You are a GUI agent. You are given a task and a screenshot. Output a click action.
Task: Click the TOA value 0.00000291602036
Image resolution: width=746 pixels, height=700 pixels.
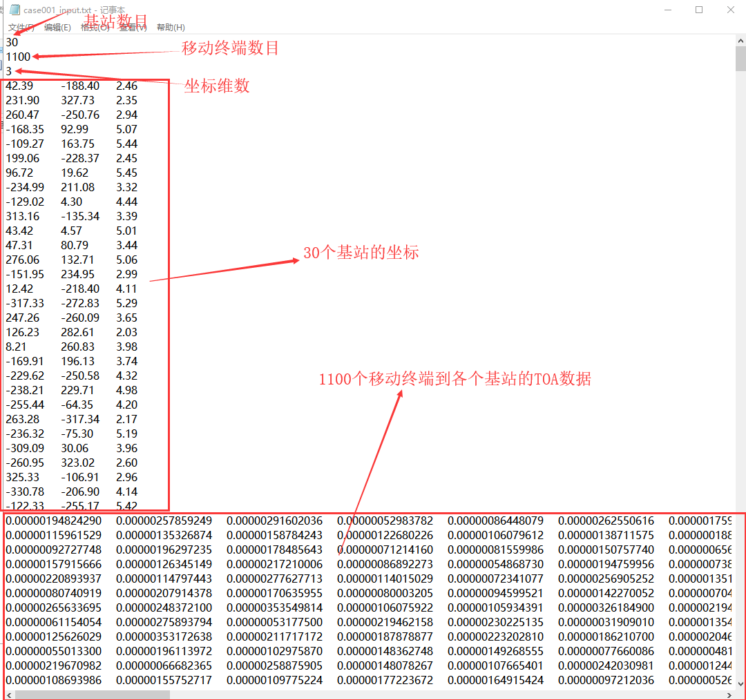point(274,521)
